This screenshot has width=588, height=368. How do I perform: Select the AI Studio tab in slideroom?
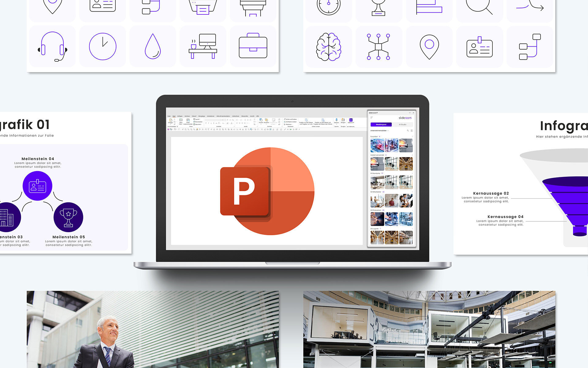pos(402,125)
